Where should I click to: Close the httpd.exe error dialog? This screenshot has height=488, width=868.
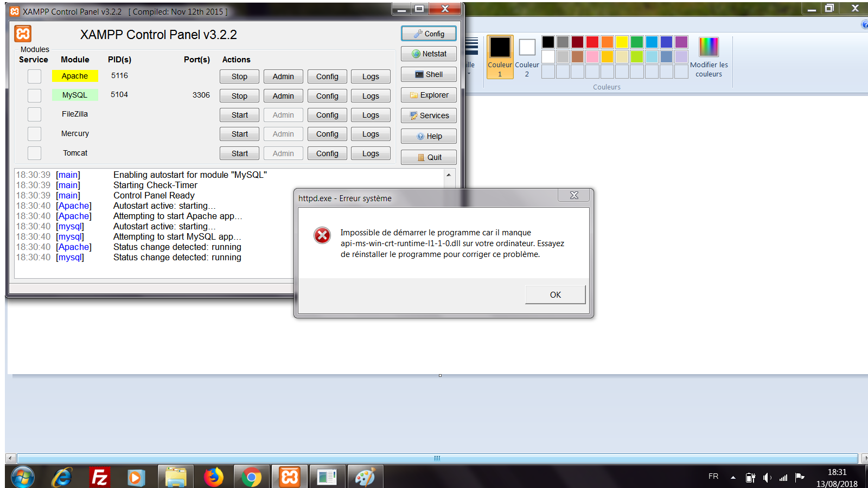574,195
